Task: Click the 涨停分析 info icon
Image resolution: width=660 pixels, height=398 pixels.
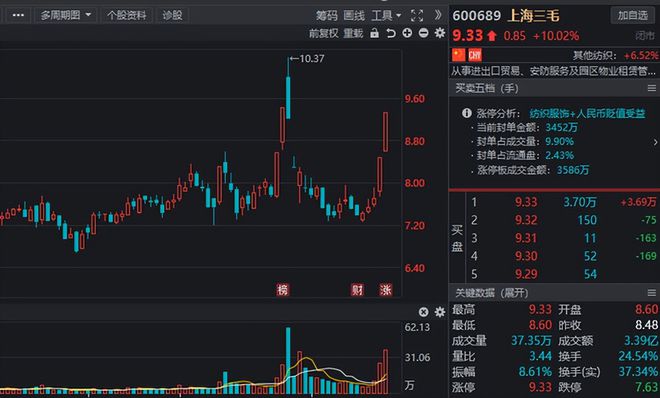Action: pyautogui.click(x=466, y=113)
